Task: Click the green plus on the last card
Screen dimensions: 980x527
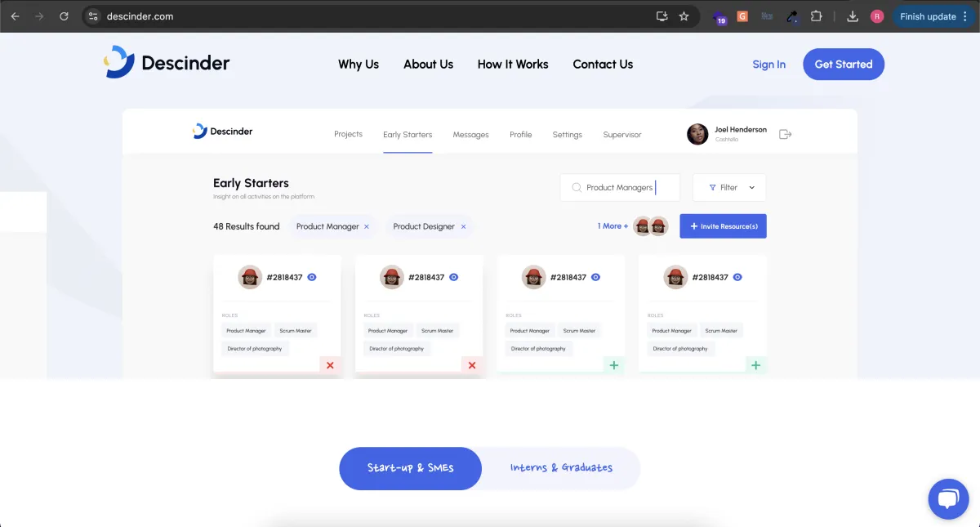Action: 756,365
